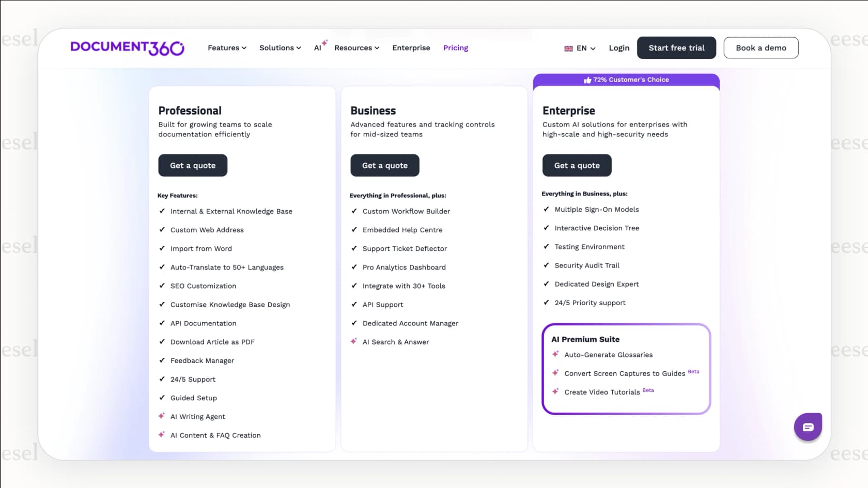Click the Login link
This screenshot has width=868, height=488.
619,48
